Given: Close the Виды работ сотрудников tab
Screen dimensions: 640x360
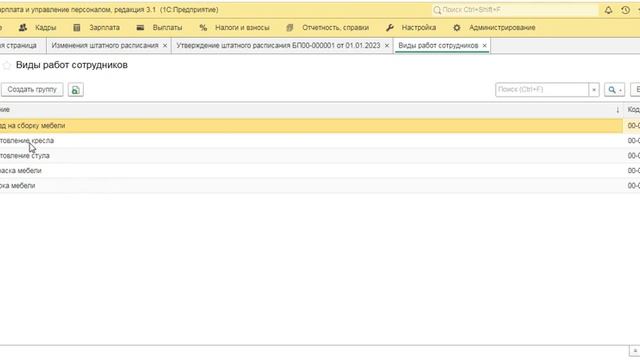Looking at the screenshot, I should click(484, 46).
